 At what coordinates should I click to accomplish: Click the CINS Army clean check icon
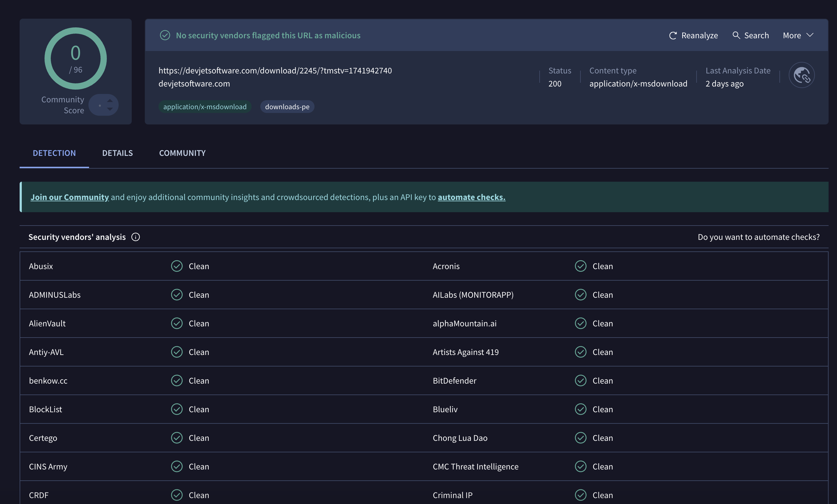177,466
